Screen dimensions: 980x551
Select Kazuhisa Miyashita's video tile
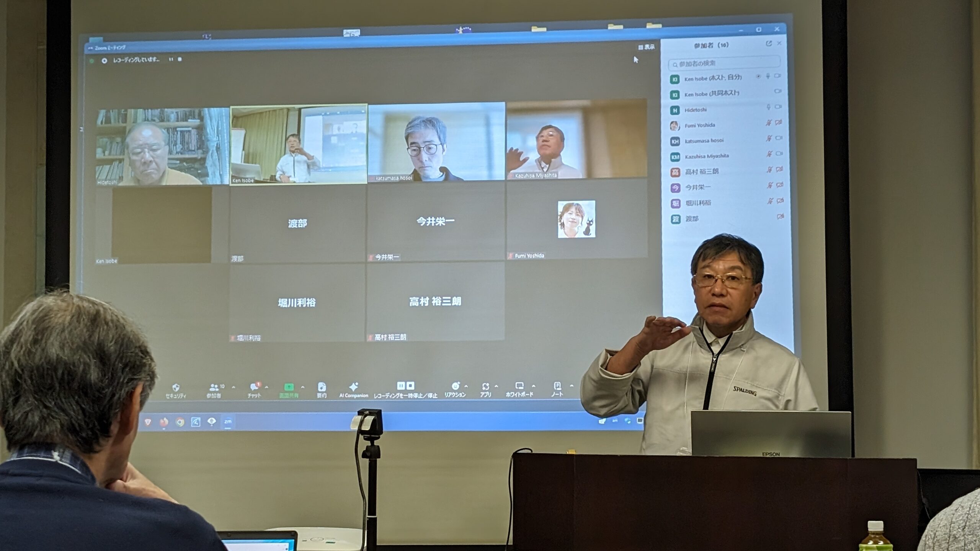[x=576, y=139]
